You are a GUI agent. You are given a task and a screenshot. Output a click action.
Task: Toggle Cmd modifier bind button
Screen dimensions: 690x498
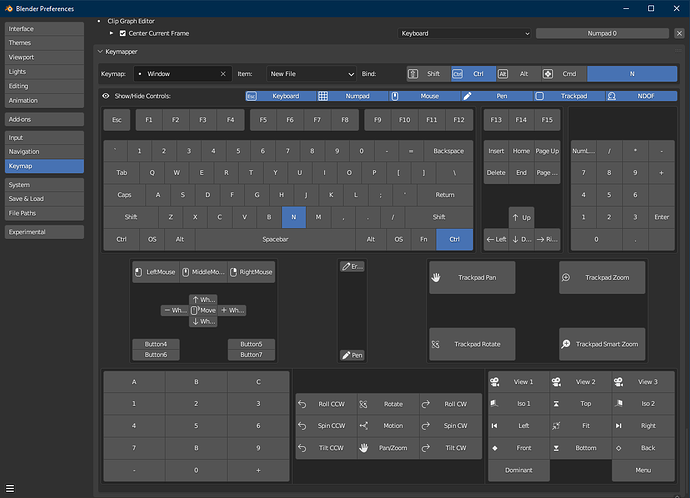pyautogui.click(x=564, y=74)
